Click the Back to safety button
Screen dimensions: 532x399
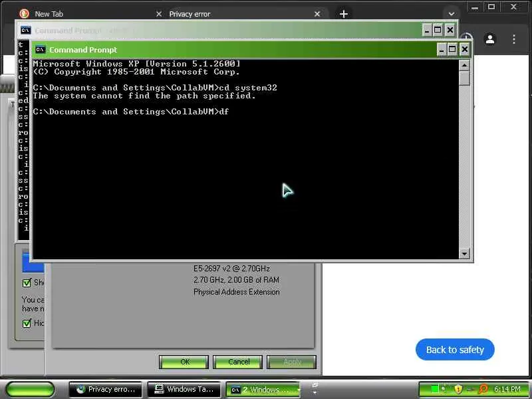455,350
